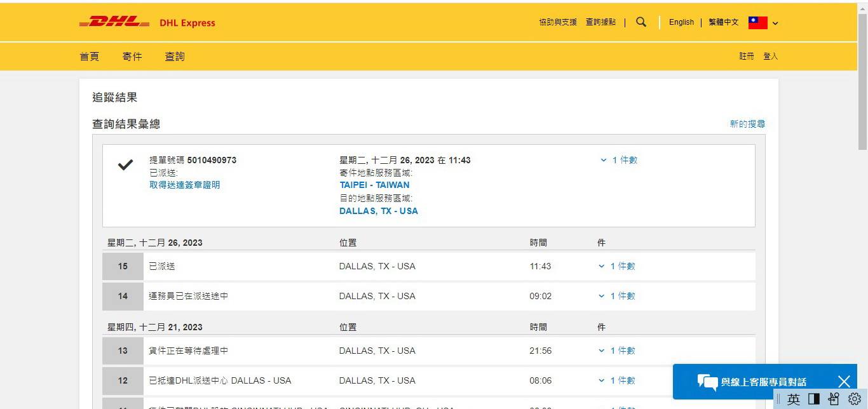Click the IME settings gear icon
Viewport: 868px width, 409px height.
click(854, 399)
